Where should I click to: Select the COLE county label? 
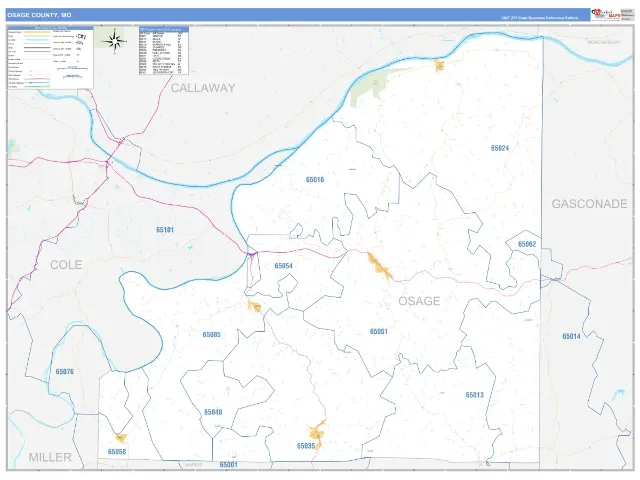[66, 265]
